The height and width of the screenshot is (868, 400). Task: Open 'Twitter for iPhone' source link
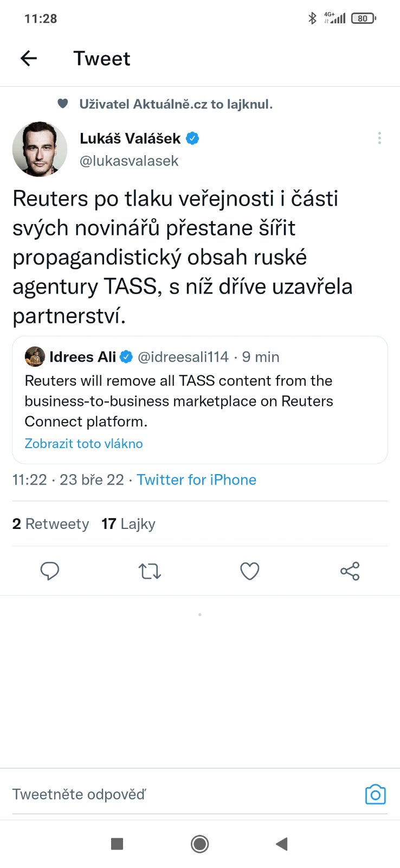coord(196,480)
